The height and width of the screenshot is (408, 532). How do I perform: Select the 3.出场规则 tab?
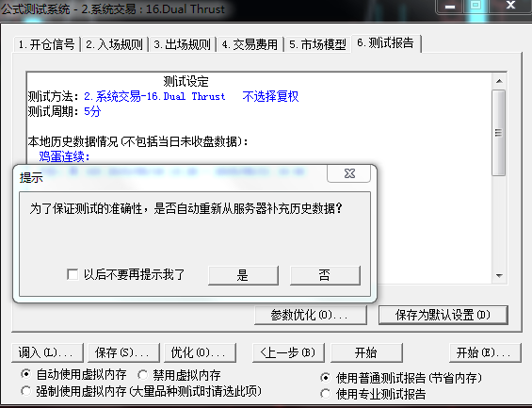[182, 44]
